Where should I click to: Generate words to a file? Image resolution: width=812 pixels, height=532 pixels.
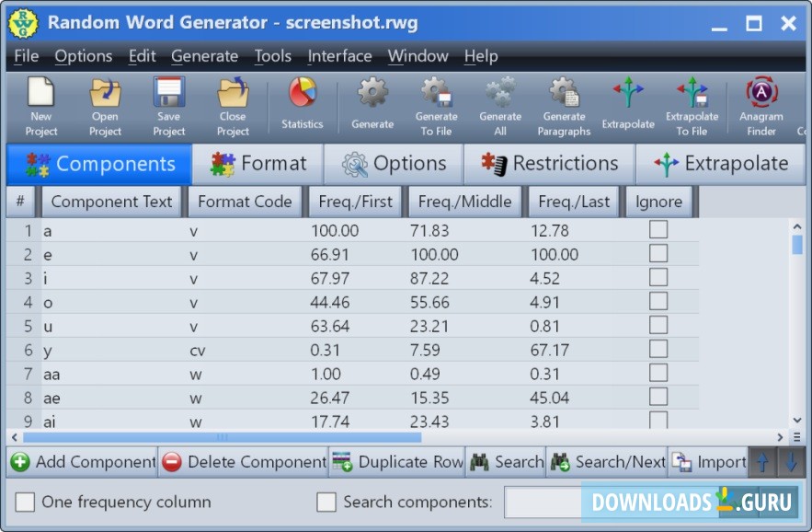tap(436, 101)
